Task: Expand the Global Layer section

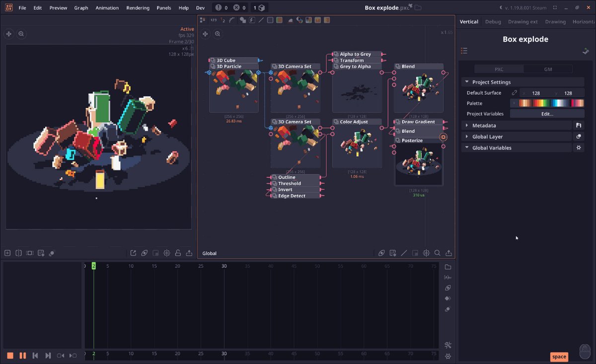Action: point(517,137)
